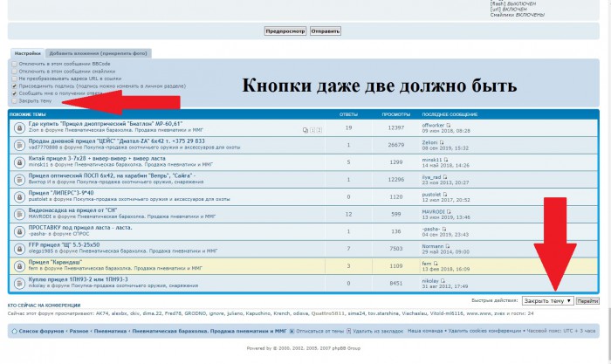Click the Пневматика breadcrumb link

point(110,331)
